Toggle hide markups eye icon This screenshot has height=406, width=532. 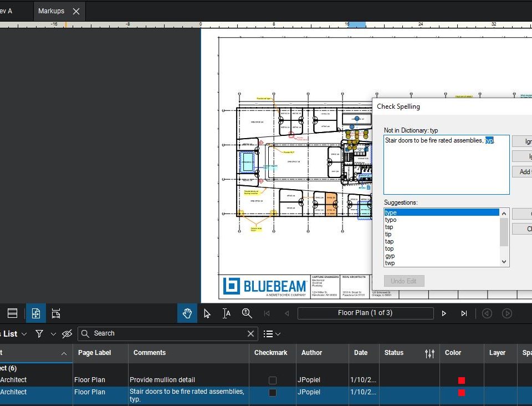pos(67,334)
